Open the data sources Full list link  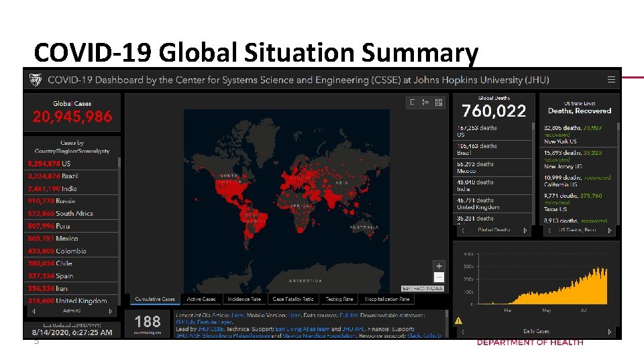pyautogui.click(x=348, y=315)
